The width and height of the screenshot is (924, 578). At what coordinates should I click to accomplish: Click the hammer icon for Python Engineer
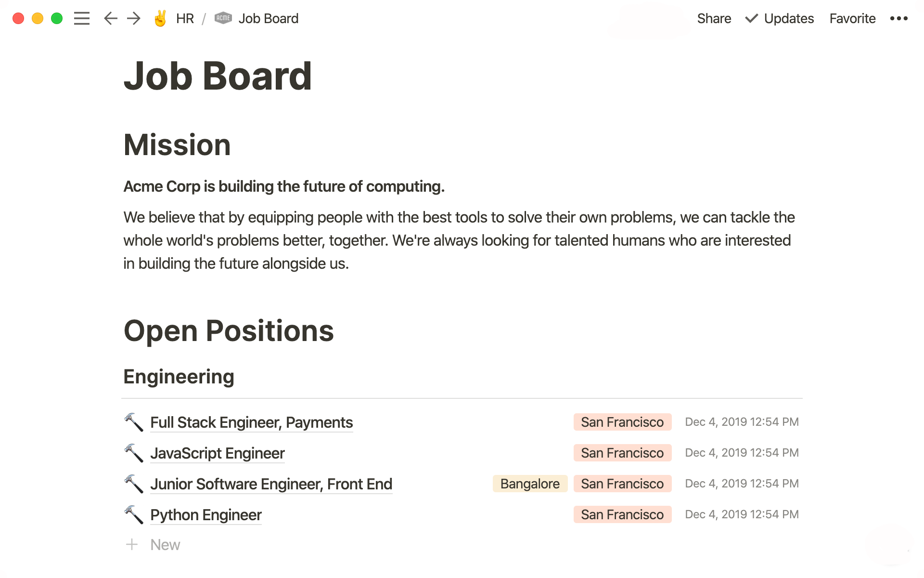click(x=133, y=514)
